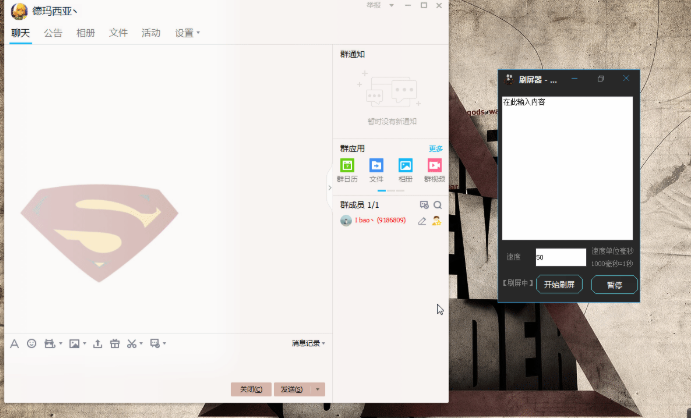Screen dimensions: 695x418
Task: Click the speed input field showing 50
Action: [x=561, y=257]
